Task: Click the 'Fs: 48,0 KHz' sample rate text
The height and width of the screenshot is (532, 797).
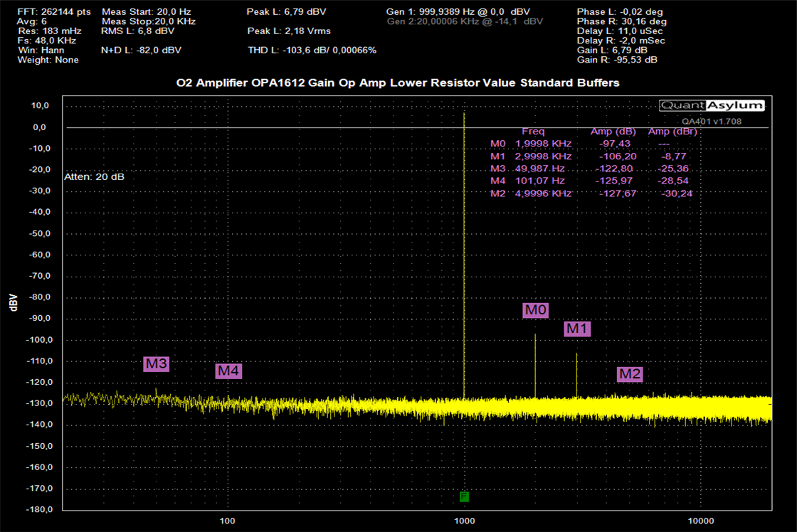Action: pyautogui.click(x=47, y=41)
